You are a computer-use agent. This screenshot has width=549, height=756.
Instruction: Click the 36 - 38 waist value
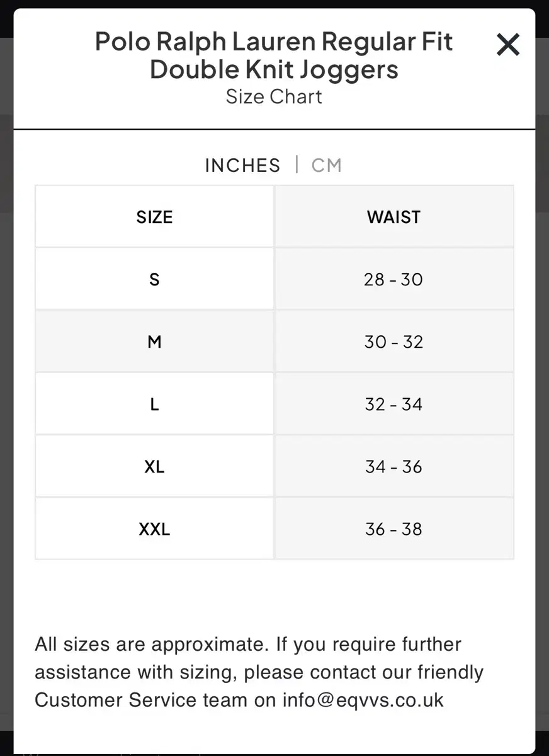click(394, 528)
